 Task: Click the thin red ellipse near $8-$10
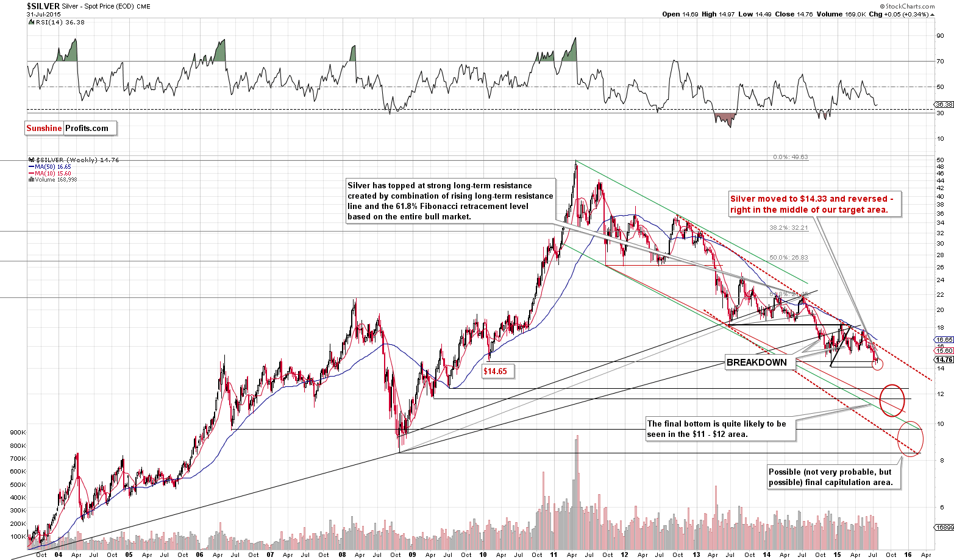(x=911, y=439)
